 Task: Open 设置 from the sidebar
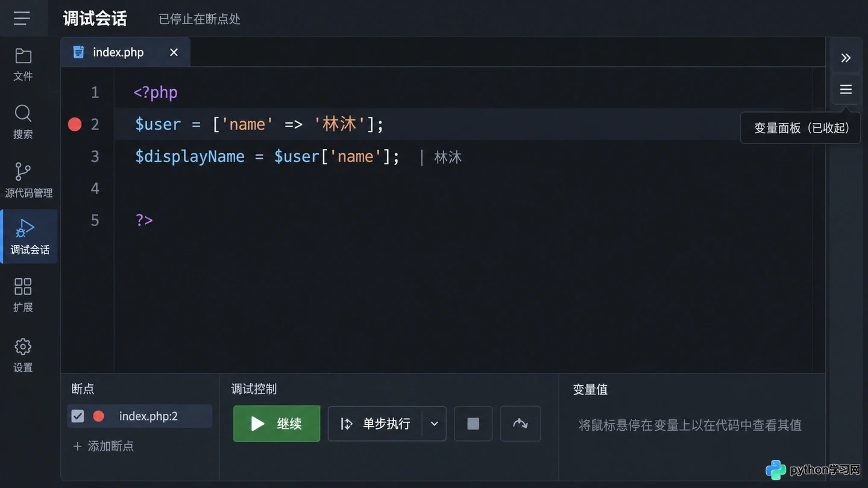pyautogui.click(x=23, y=355)
